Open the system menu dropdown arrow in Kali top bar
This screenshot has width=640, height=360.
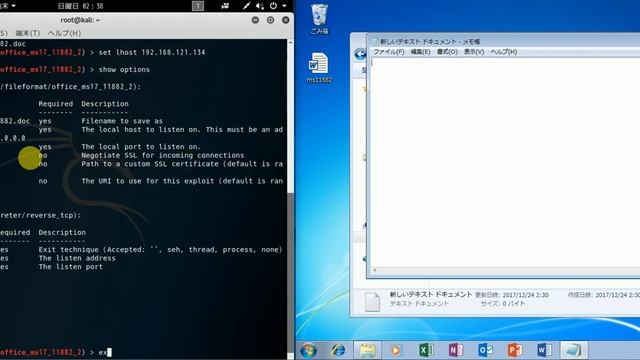[284, 6]
